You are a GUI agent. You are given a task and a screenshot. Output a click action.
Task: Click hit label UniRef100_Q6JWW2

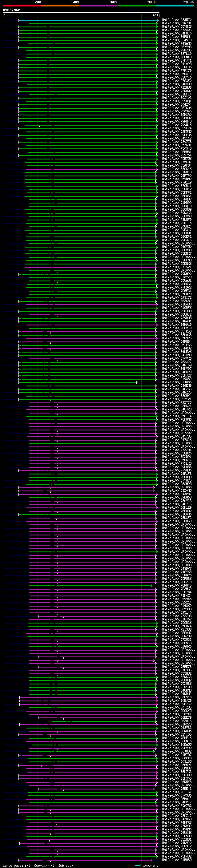(x=177, y=751)
